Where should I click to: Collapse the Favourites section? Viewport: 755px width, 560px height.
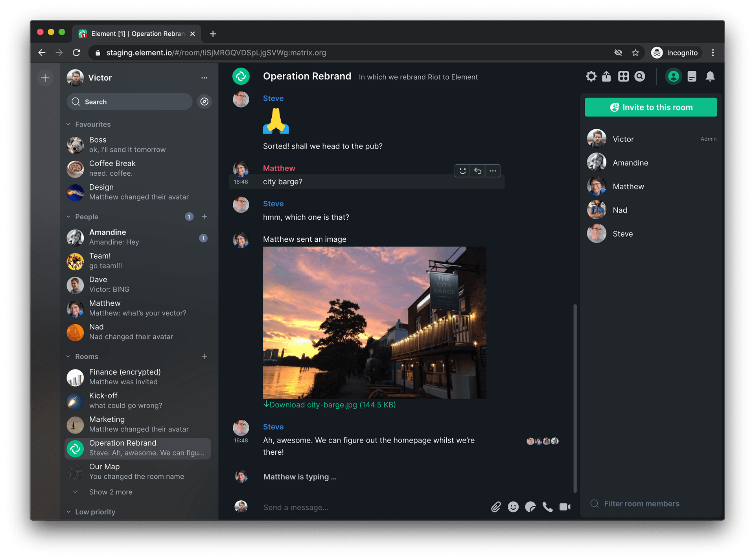(68, 124)
